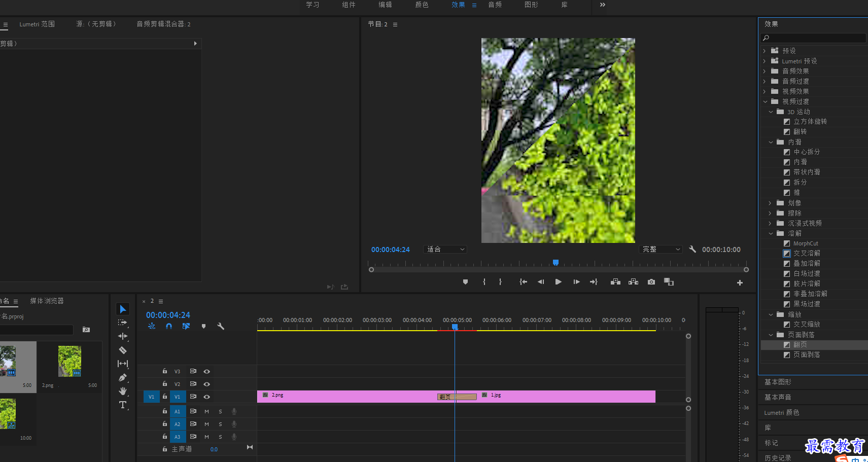Open timeline display settings wrench
Image resolution: width=868 pixels, height=462 pixels.
pyautogui.click(x=221, y=326)
